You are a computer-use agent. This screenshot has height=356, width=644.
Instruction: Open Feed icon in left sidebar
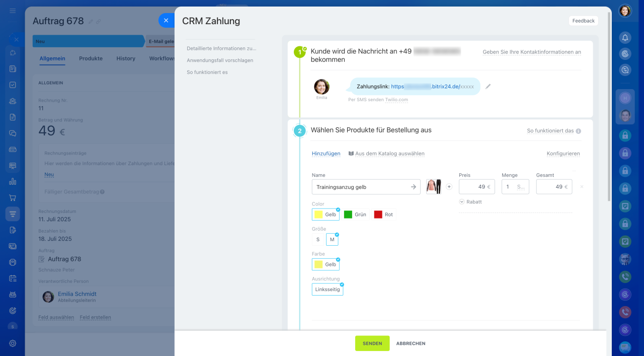coord(13,68)
